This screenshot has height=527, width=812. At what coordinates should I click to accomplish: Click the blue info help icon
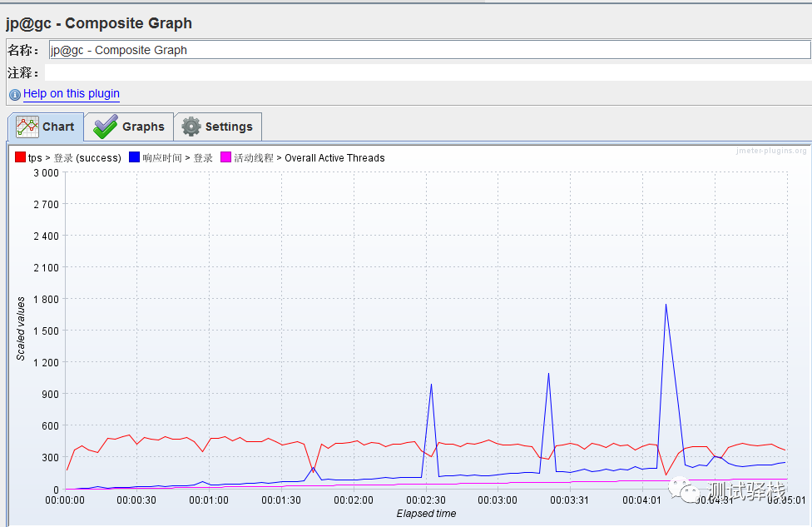tap(15, 94)
